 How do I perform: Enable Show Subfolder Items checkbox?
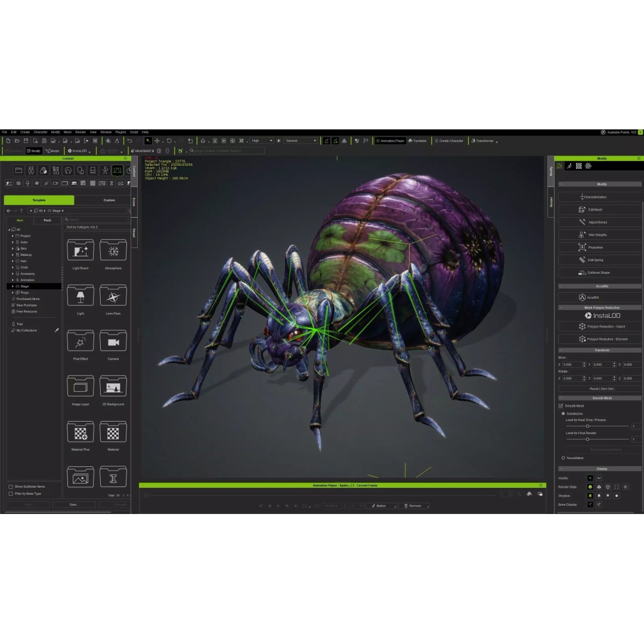click(11, 487)
